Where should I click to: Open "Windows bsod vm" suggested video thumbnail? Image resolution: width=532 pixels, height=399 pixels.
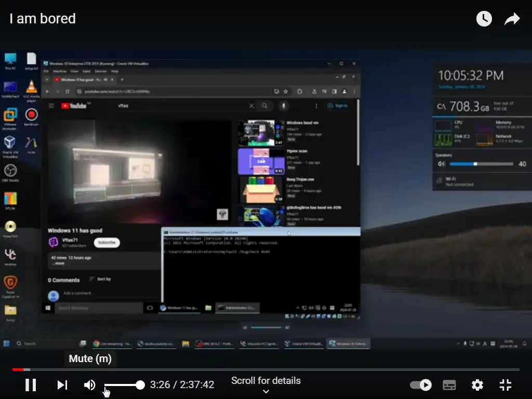coord(261,132)
